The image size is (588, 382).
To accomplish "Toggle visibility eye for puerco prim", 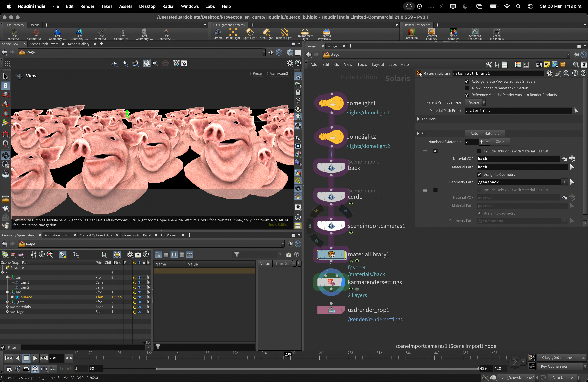I will [x=139, y=297].
